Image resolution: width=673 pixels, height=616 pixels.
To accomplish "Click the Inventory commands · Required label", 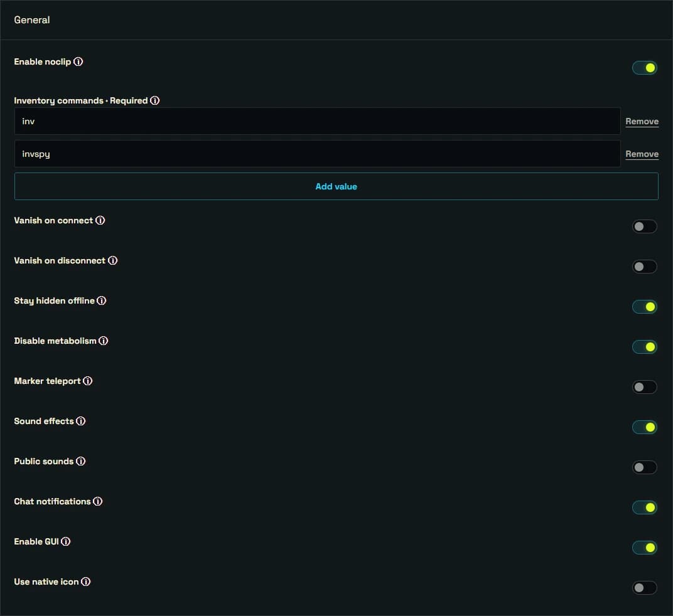I will 81,101.
